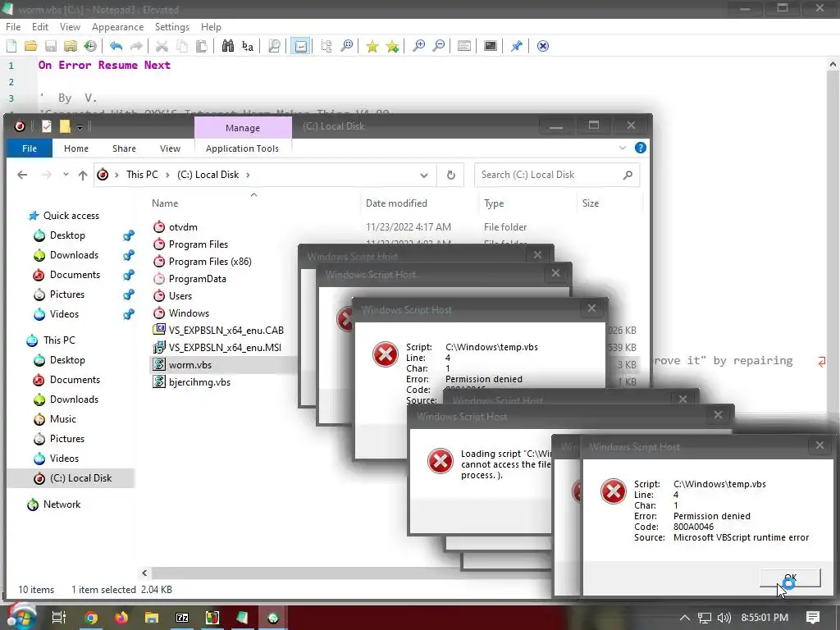Viewport: 840px width, 630px height.
Task: Go up one folder level in Explorer
Action: (x=83, y=175)
